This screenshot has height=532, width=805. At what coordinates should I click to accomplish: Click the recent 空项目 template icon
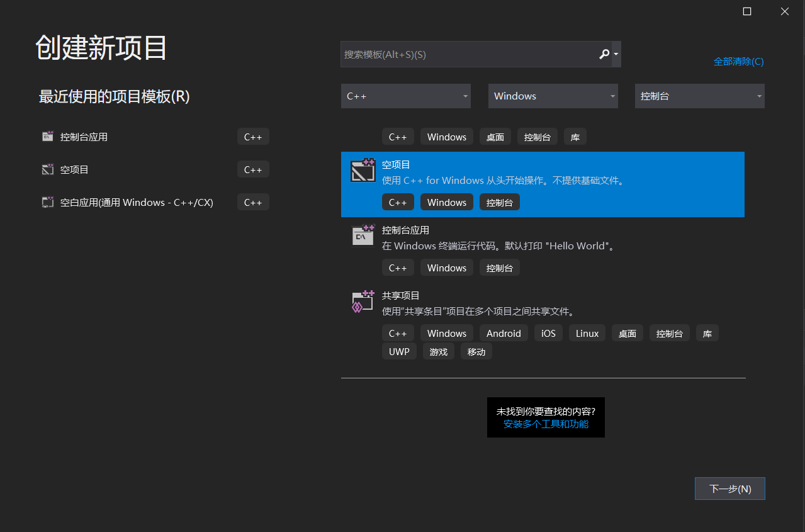click(47, 169)
